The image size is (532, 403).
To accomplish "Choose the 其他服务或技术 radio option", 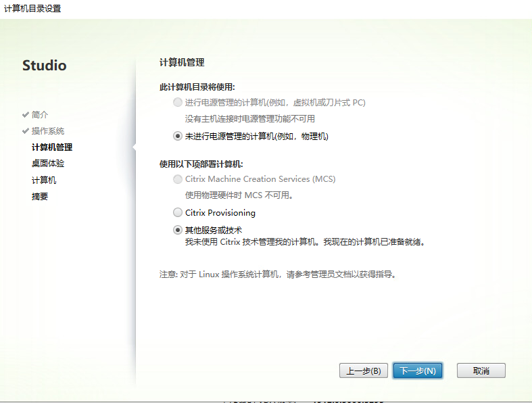I will [x=178, y=230].
